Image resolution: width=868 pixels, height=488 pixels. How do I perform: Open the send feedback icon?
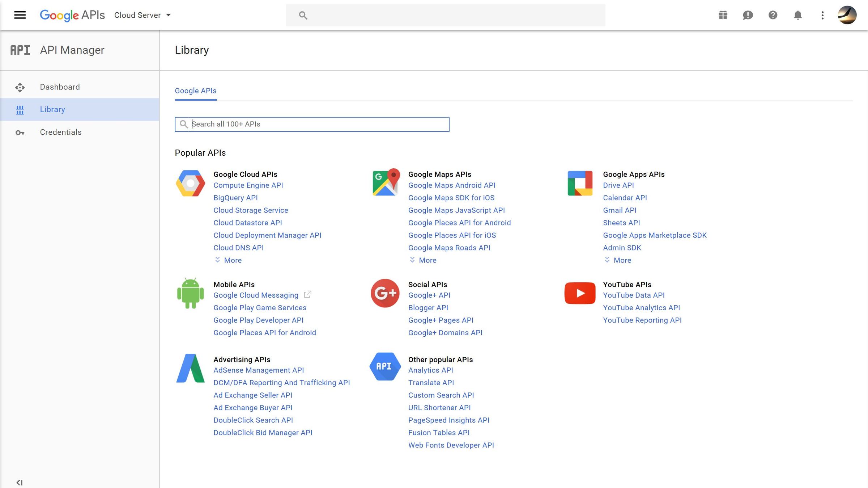748,15
